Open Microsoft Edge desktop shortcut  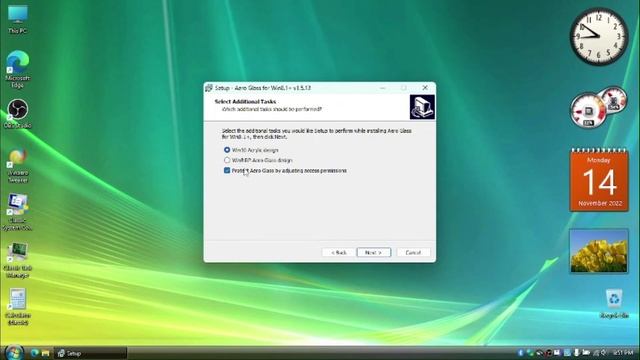coord(18,69)
